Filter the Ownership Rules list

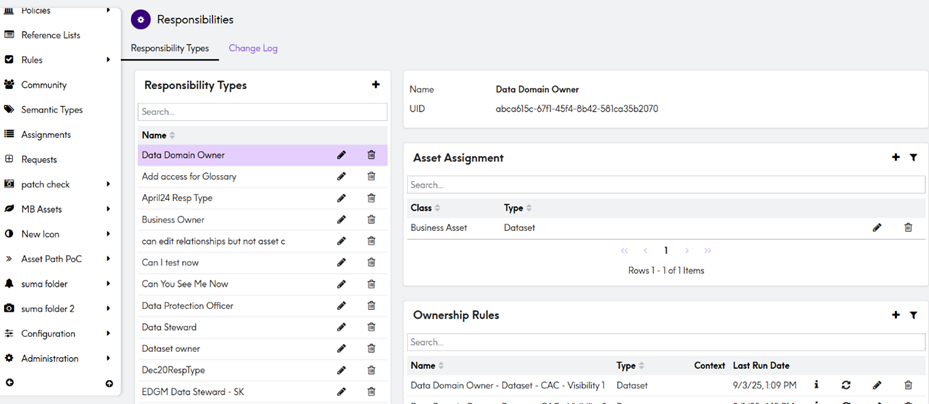tap(913, 315)
